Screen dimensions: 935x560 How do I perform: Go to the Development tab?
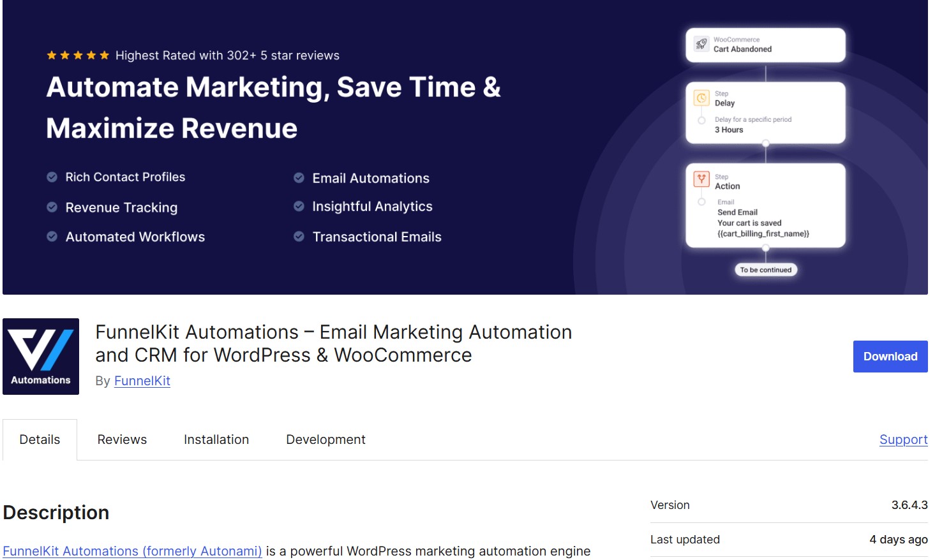pos(325,439)
